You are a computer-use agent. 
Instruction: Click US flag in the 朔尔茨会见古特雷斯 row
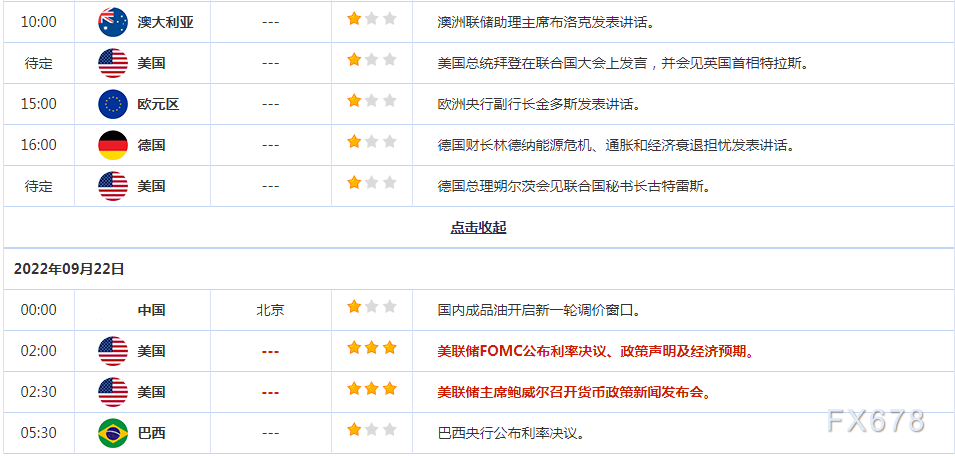(113, 186)
